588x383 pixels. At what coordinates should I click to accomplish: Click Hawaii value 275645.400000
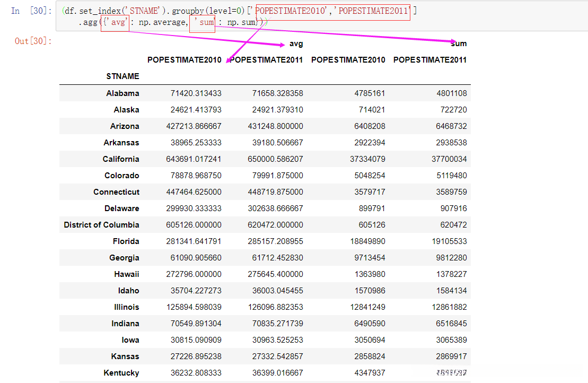[275, 274]
